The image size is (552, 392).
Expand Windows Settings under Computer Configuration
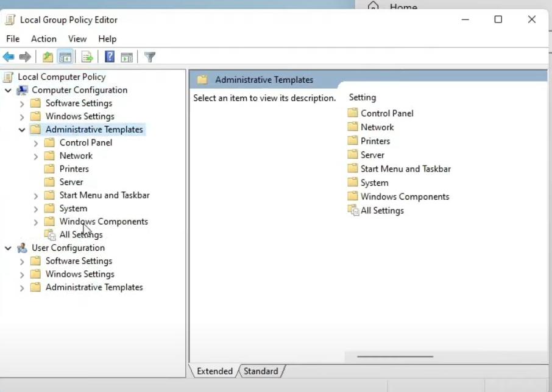click(22, 117)
